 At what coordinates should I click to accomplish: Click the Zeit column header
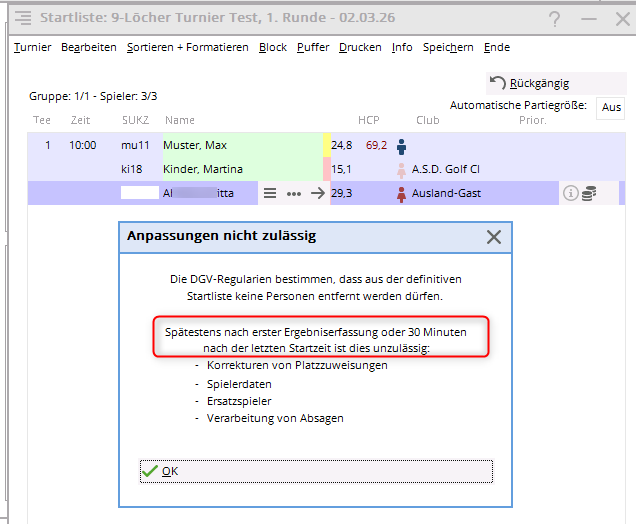click(x=80, y=120)
